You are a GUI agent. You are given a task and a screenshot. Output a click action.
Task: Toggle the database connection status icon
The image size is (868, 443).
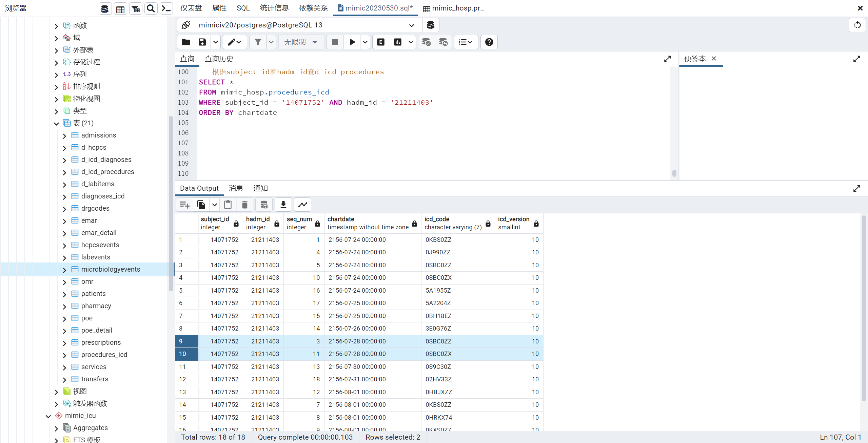coord(186,25)
